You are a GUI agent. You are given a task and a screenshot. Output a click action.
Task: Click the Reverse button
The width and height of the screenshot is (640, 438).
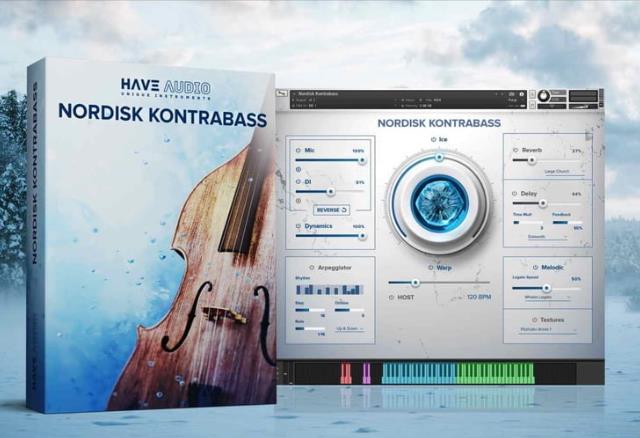pos(331,210)
